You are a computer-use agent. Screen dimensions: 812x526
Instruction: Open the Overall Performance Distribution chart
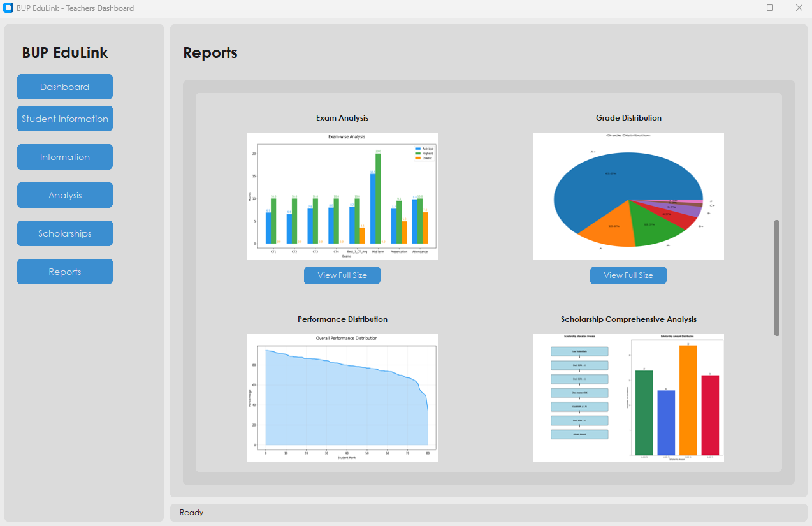tap(342, 397)
